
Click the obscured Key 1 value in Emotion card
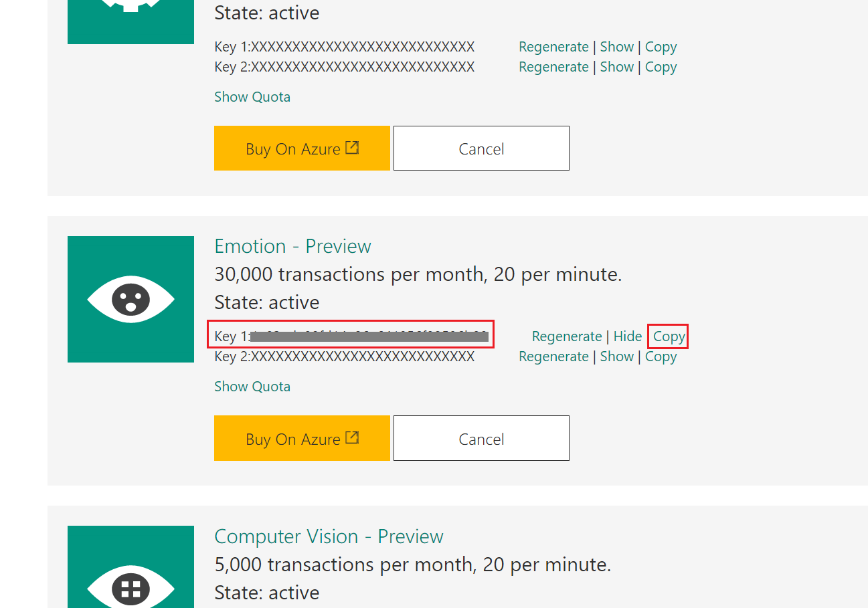point(369,336)
